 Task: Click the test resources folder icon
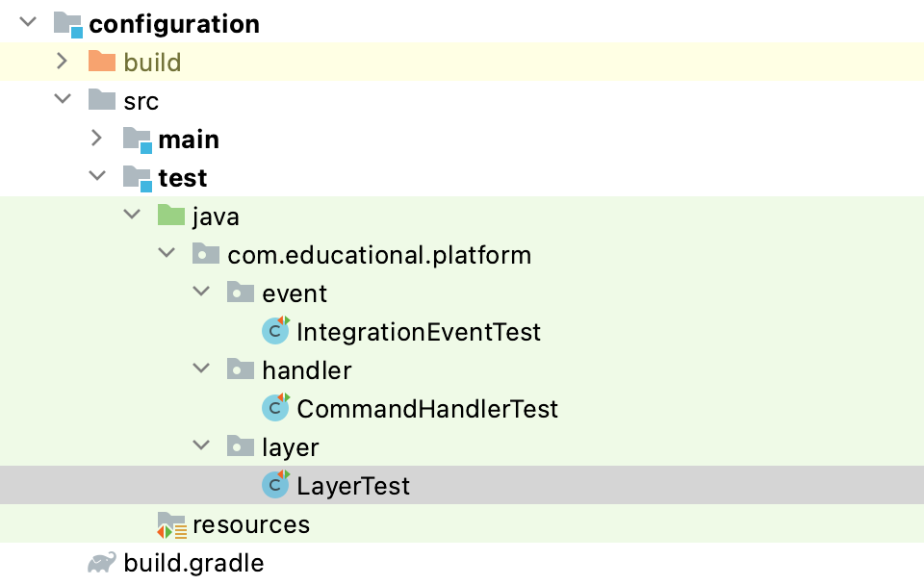pyautogui.click(x=171, y=524)
